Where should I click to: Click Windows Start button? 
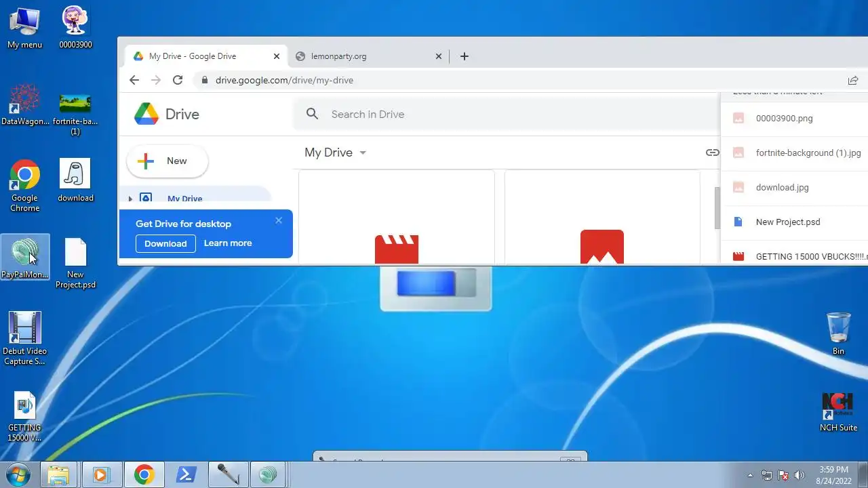(19, 474)
